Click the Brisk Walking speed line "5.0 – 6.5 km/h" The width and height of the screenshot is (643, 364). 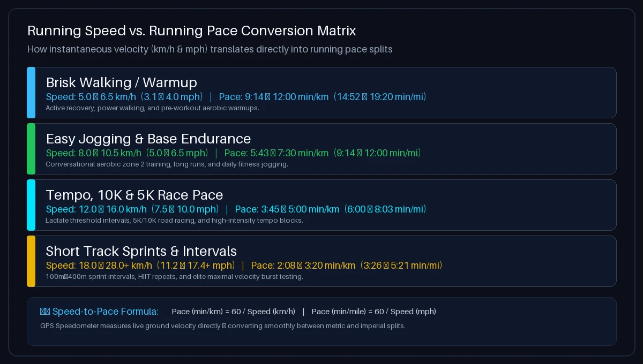click(x=236, y=97)
